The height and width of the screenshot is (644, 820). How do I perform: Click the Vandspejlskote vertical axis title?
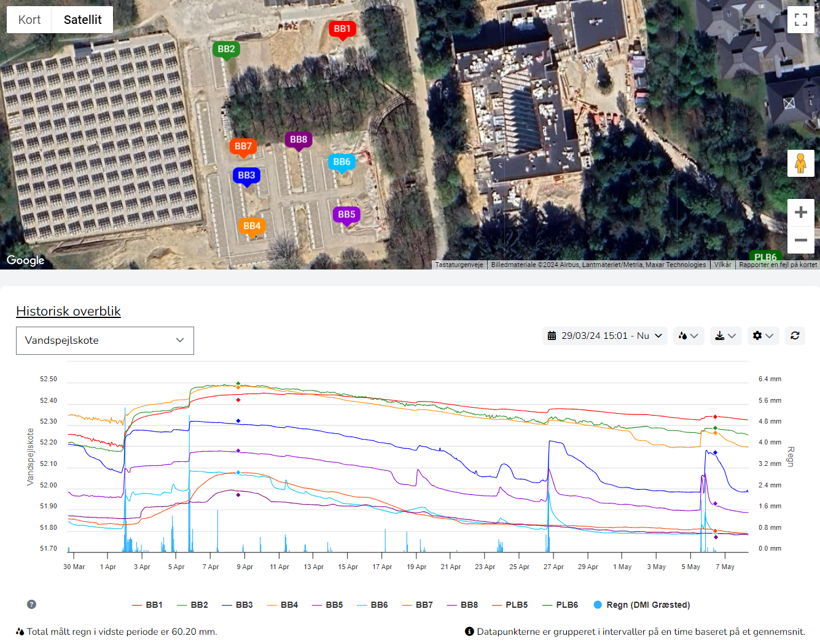point(30,457)
